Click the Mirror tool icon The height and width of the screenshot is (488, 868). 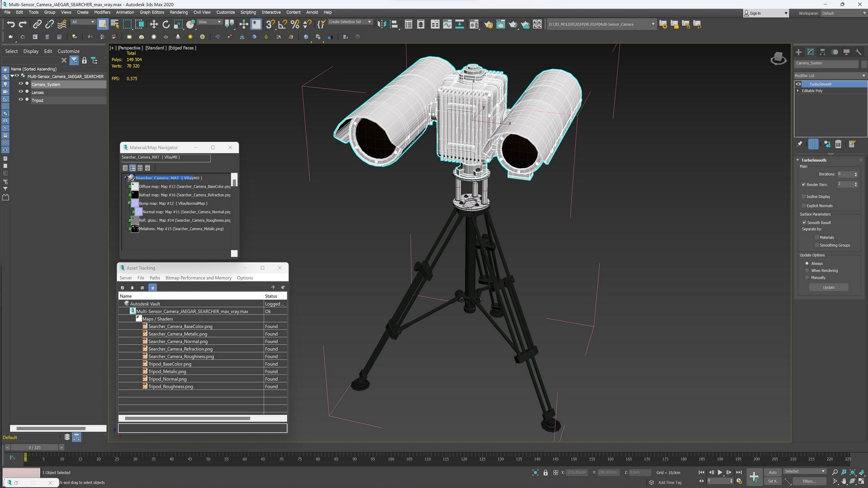coord(382,24)
